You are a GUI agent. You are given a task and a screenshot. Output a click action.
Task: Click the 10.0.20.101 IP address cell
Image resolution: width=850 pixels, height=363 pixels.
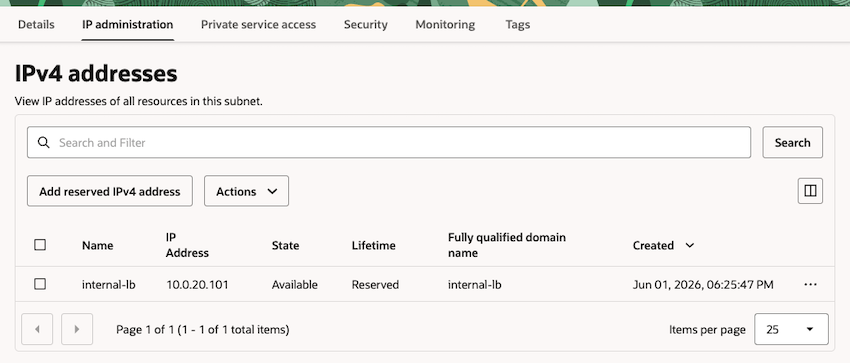point(197,284)
